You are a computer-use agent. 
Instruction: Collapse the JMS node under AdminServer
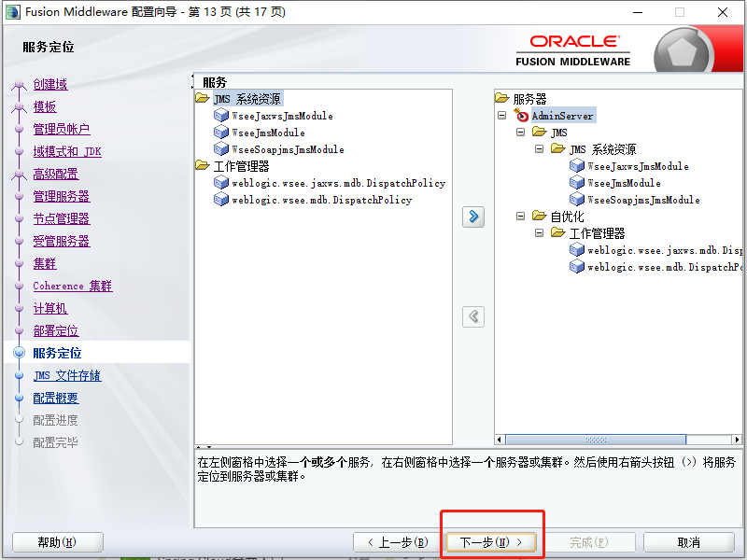tap(520, 132)
